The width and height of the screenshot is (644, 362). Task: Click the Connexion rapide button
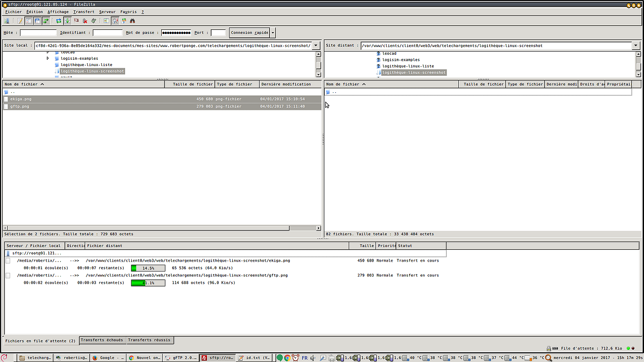point(250,33)
